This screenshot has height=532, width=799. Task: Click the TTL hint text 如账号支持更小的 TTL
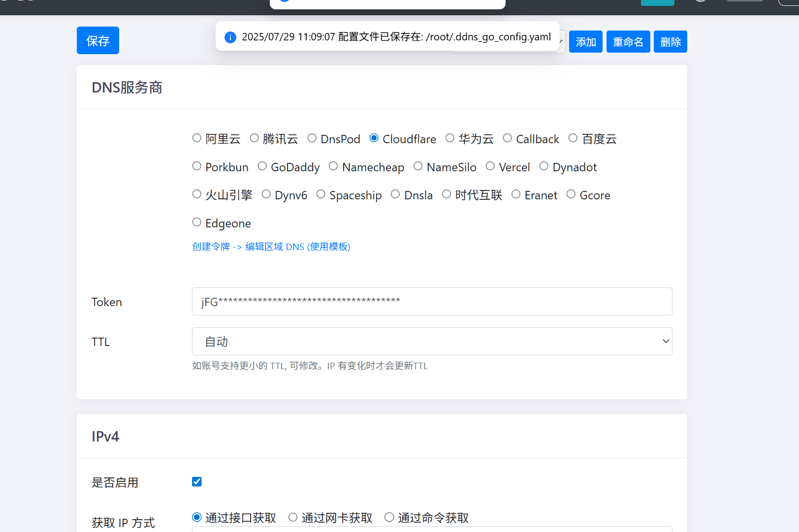[x=310, y=366]
